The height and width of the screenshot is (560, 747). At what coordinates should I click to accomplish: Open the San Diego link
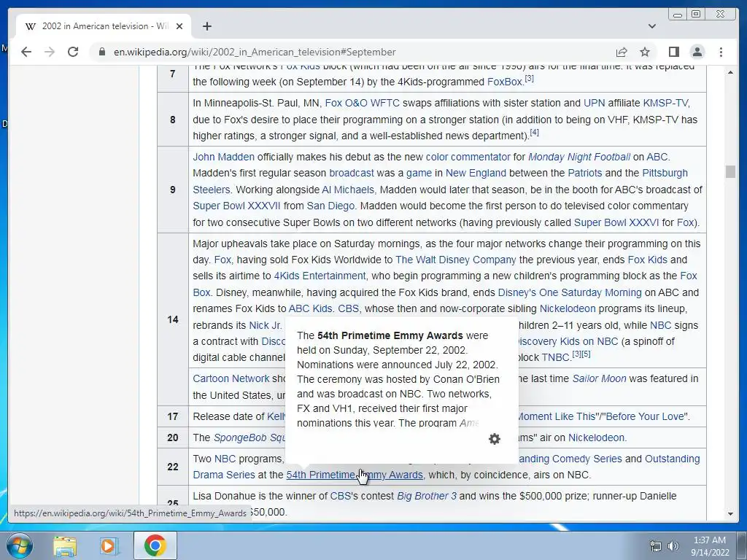point(330,206)
